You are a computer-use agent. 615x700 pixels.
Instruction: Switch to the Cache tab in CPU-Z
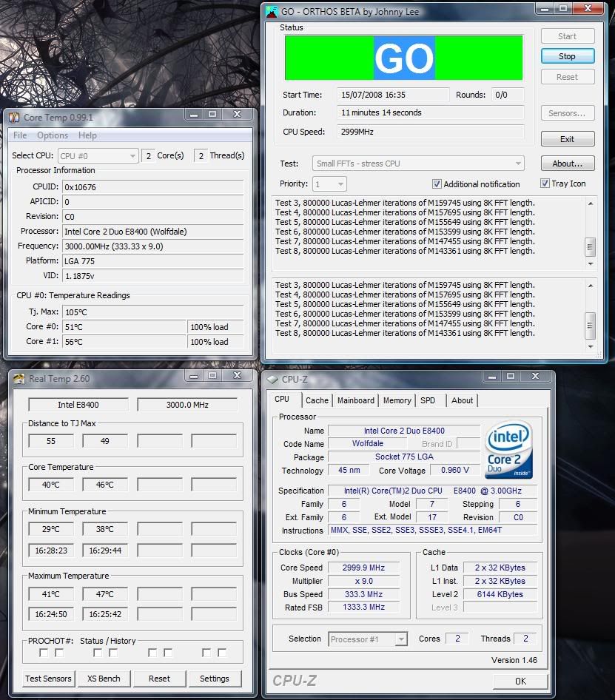pyautogui.click(x=317, y=400)
